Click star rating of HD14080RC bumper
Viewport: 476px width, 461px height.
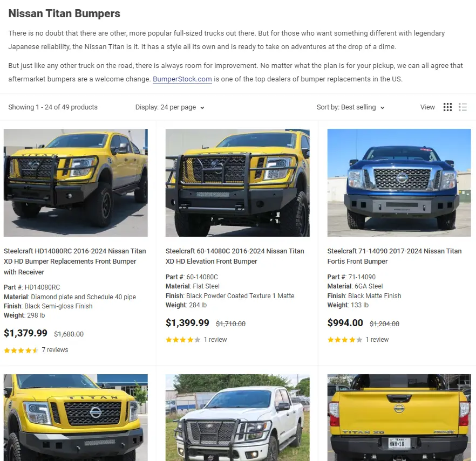click(21, 350)
